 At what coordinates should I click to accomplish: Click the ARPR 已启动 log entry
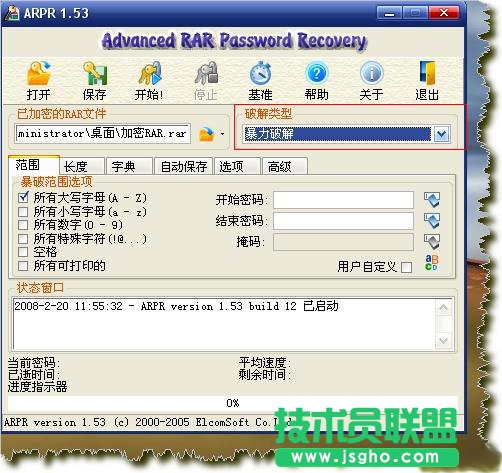tap(176, 306)
